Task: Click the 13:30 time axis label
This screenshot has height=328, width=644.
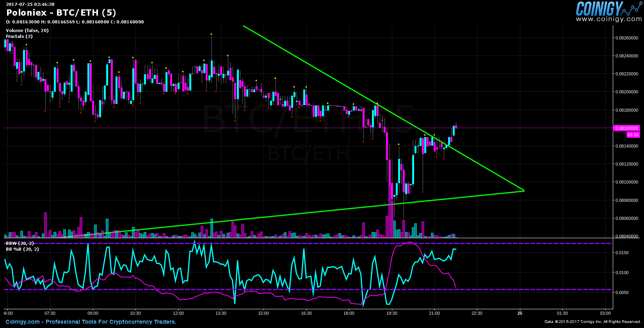Action: tap(221, 313)
